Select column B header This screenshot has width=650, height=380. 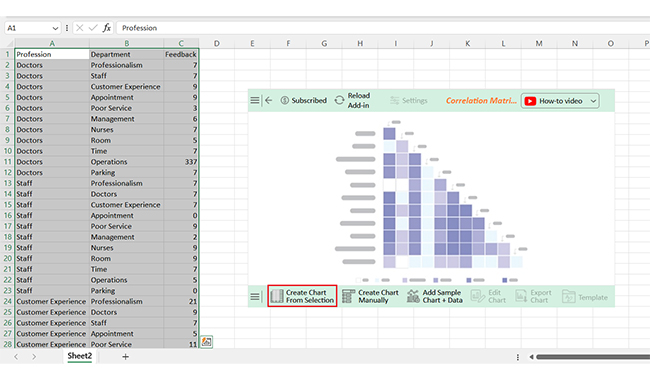(x=126, y=44)
